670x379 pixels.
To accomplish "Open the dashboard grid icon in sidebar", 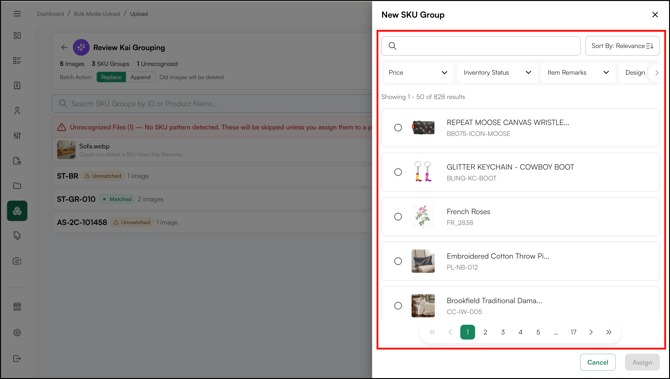I will point(17,35).
